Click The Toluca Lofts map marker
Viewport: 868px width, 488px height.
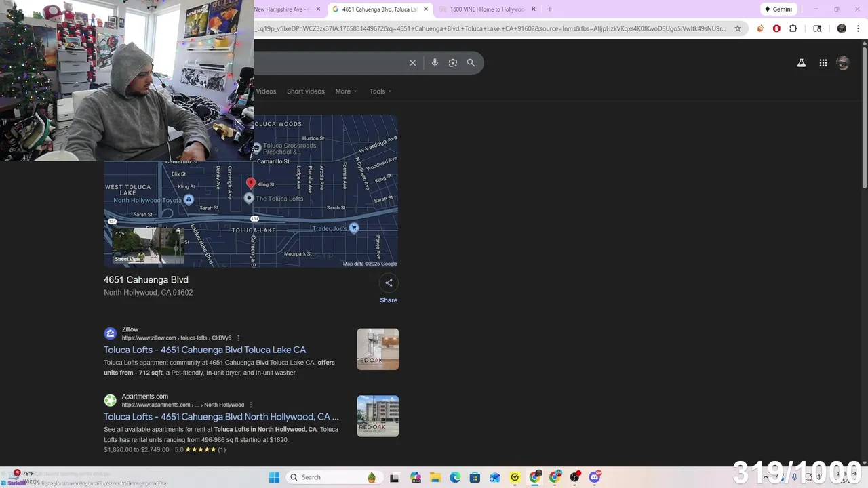(249, 198)
